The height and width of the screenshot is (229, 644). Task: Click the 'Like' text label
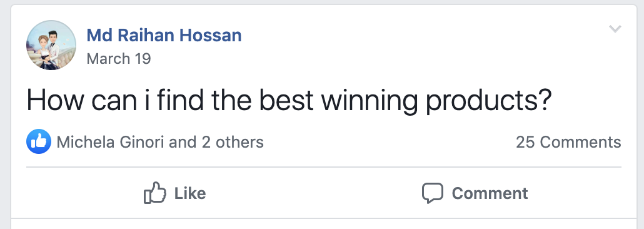(x=190, y=193)
